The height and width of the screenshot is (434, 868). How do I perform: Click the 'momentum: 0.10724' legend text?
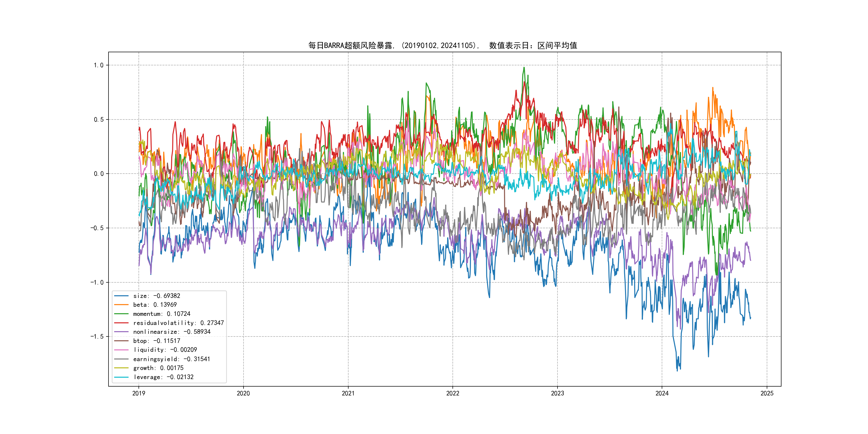(162, 314)
